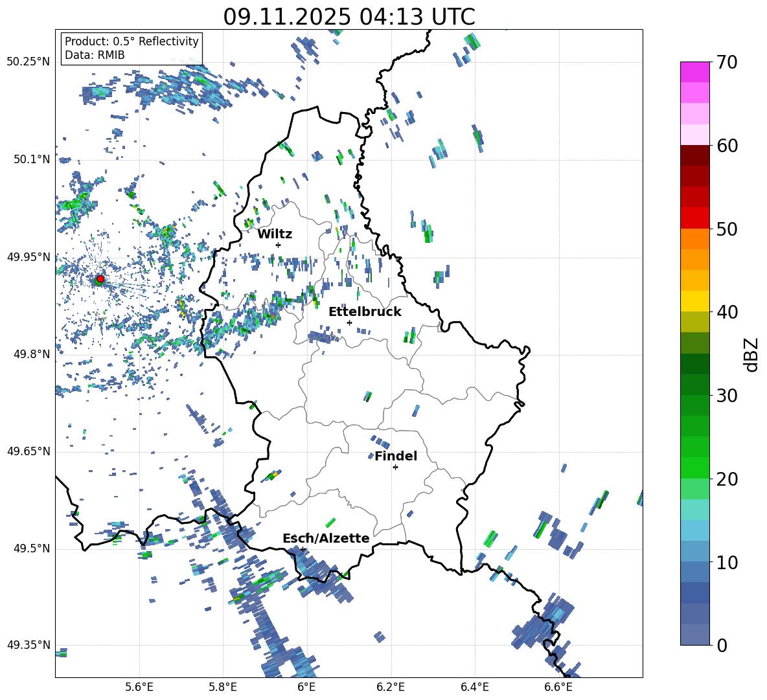767x700 pixels.
Task: Click the map title 09.11.2025 04:13 UTC
Action: tap(349, 17)
